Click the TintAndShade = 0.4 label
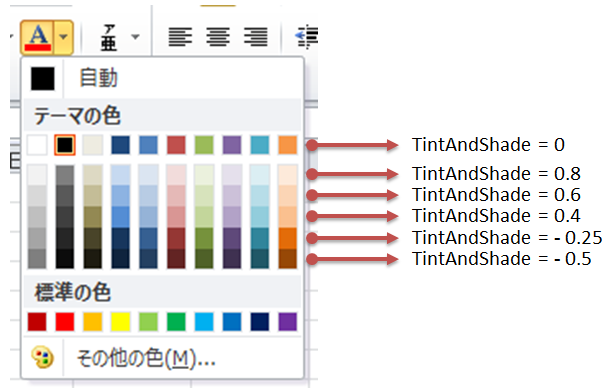The width and height of the screenshot is (610, 388). (496, 216)
